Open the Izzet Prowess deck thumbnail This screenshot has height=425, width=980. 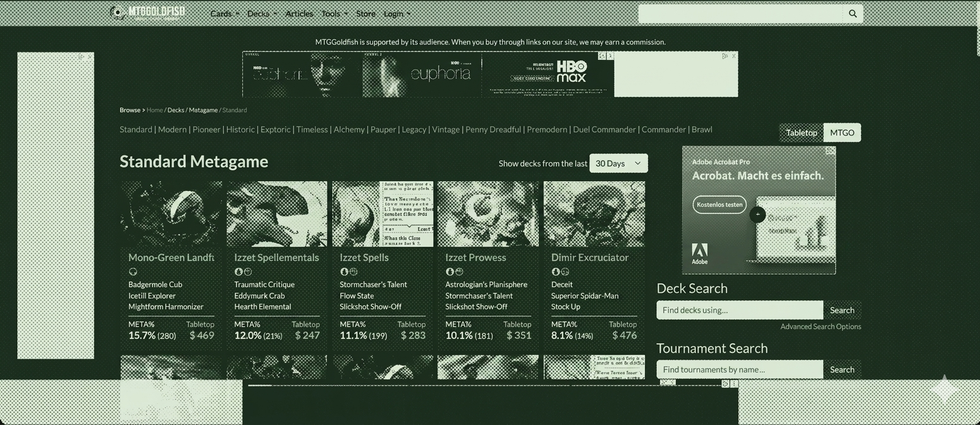(x=488, y=214)
